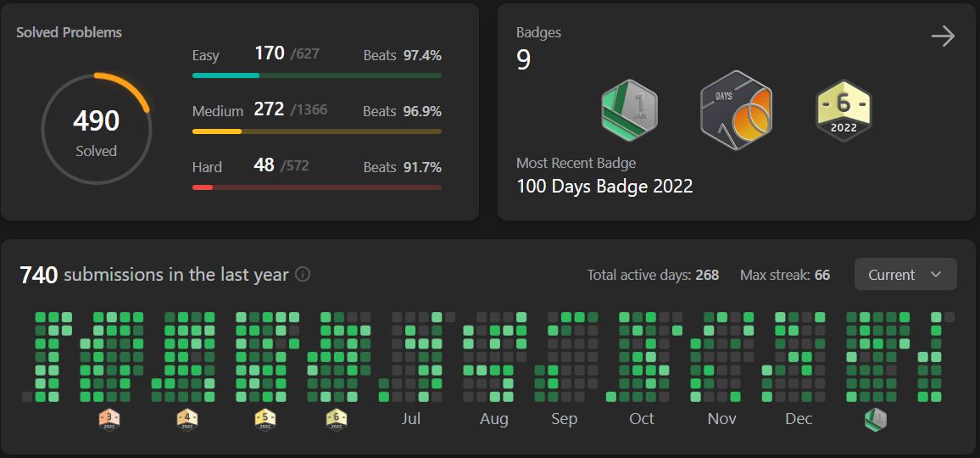Viewport: 980px width, 458px height.
Task: Click the Max streak statistic
Action: click(785, 275)
